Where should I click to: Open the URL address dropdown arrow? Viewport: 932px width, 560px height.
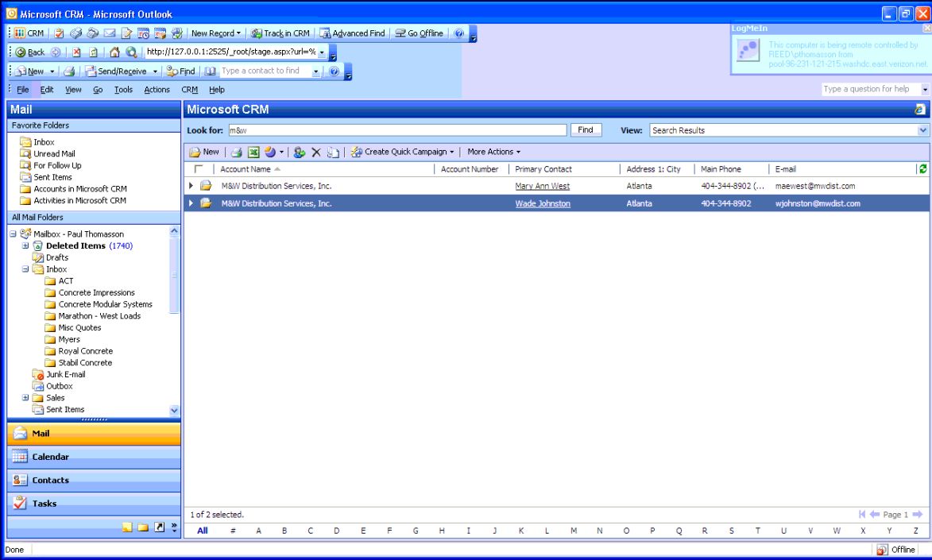322,52
